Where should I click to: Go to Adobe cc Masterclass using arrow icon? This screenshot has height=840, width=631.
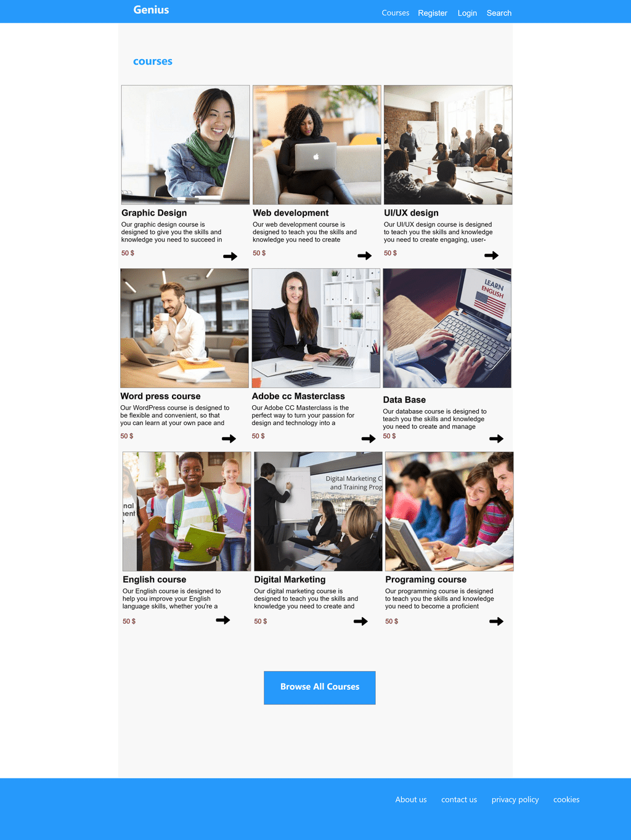click(x=368, y=438)
